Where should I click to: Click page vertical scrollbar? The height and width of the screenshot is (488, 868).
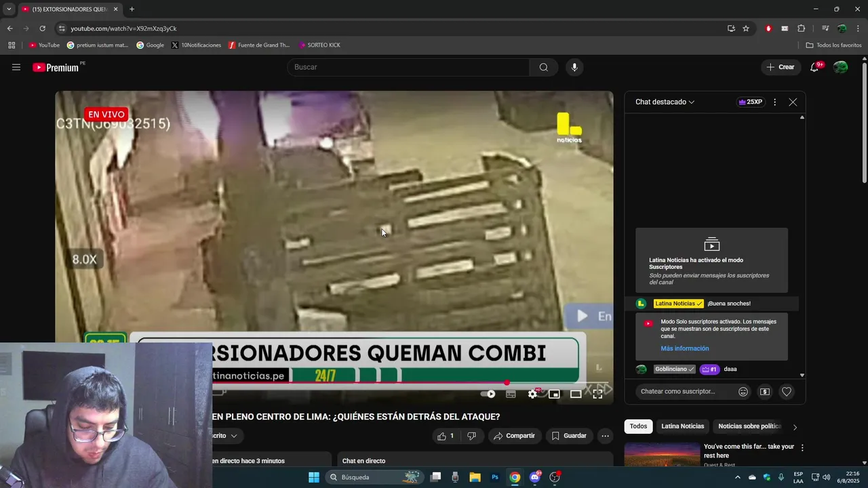tap(864, 122)
